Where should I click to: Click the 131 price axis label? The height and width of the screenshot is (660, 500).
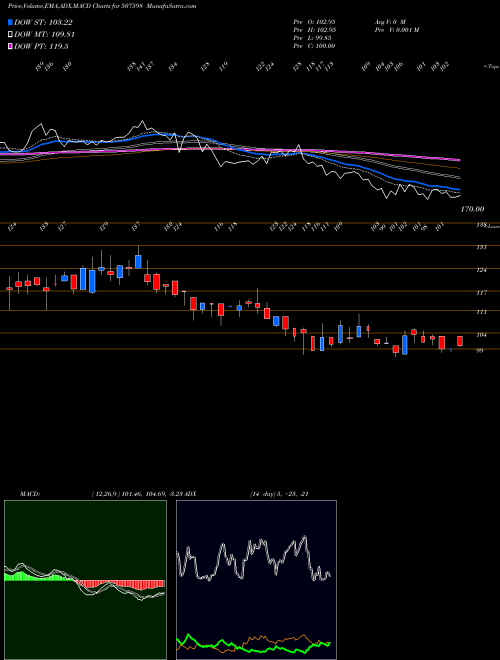481,247
